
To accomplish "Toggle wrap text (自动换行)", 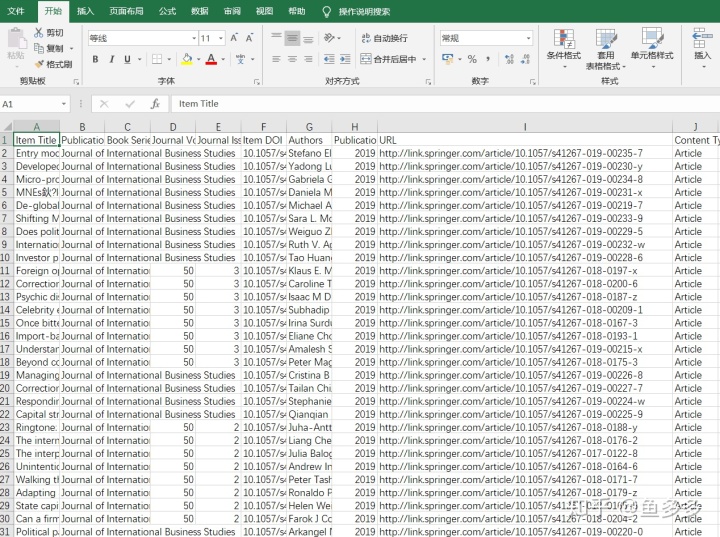I will pos(384,38).
